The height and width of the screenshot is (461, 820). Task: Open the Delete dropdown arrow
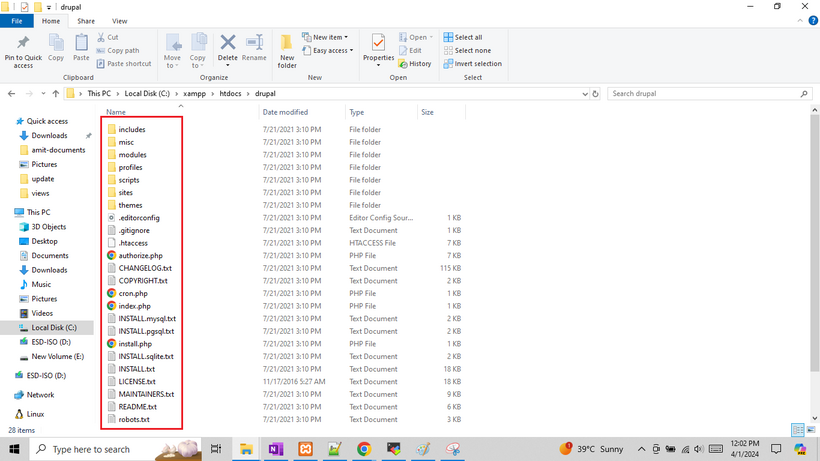(x=228, y=66)
